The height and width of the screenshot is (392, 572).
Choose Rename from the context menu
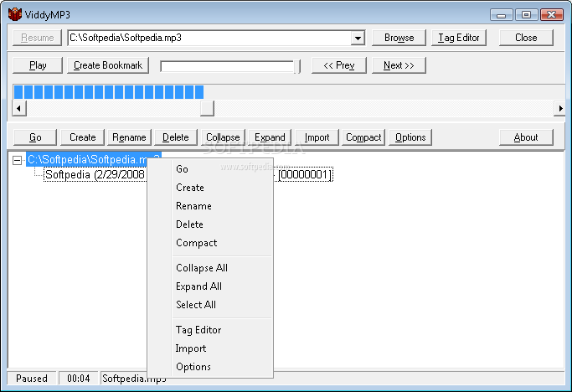(x=223, y=206)
